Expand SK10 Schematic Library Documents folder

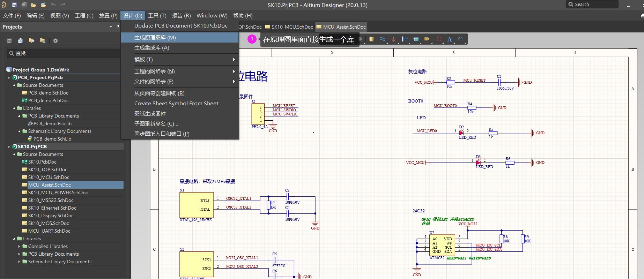pyautogui.click(x=19, y=262)
